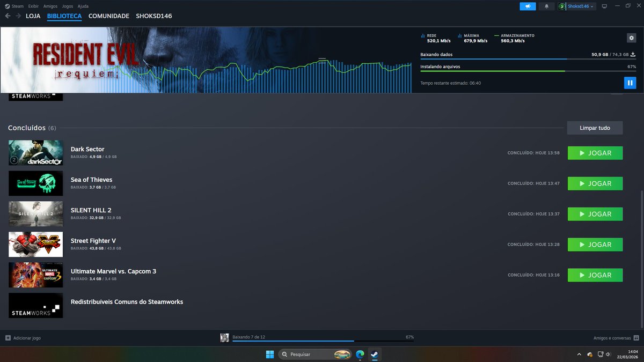The width and height of the screenshot is (644, 362).
Task: Show hidden tray icons chevron
Action: point(579,354)
